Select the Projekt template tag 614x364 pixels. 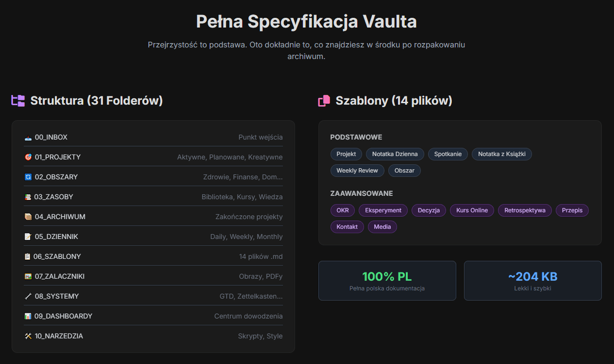[x=346, y=154]
